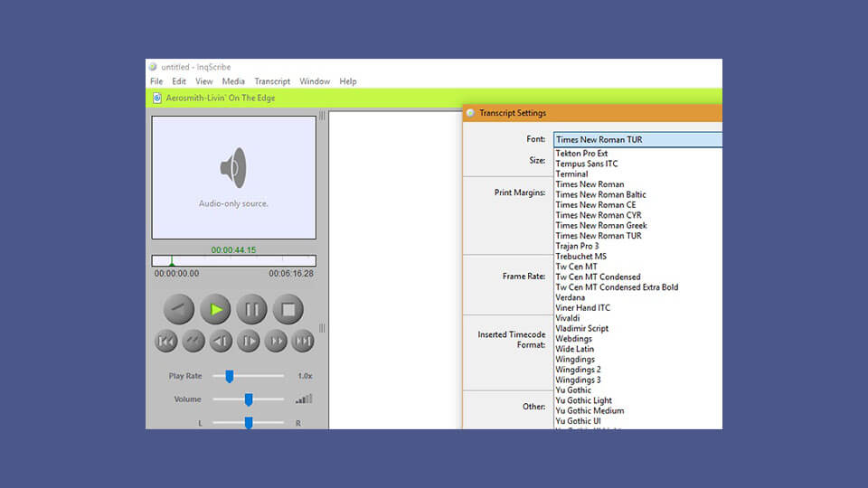Jump to start of media

point(166,342)
